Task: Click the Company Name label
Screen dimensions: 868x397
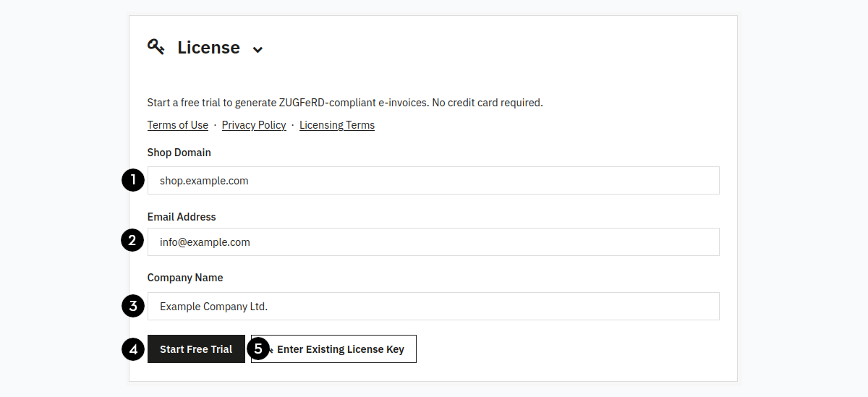Action: point(185,278)
